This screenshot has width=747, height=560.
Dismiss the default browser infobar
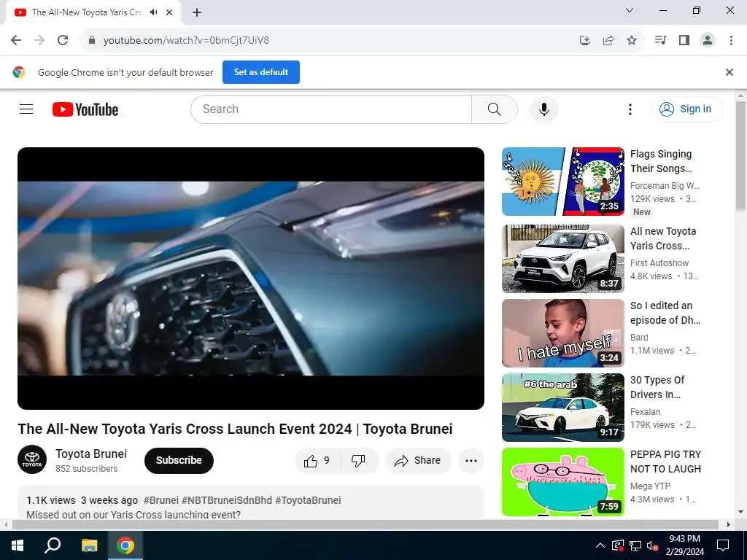tap(729, 72)
